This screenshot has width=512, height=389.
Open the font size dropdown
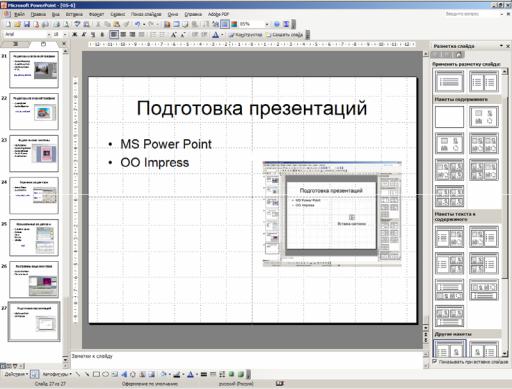point(65,34)
